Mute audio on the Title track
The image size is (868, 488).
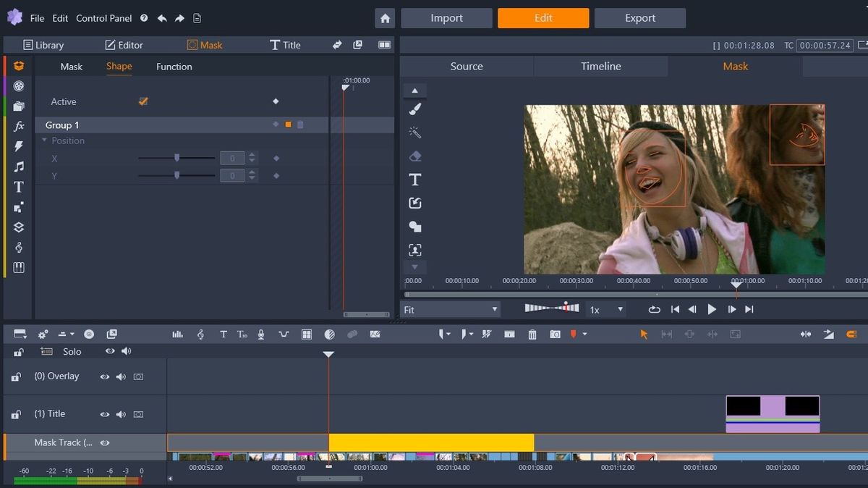121,413
